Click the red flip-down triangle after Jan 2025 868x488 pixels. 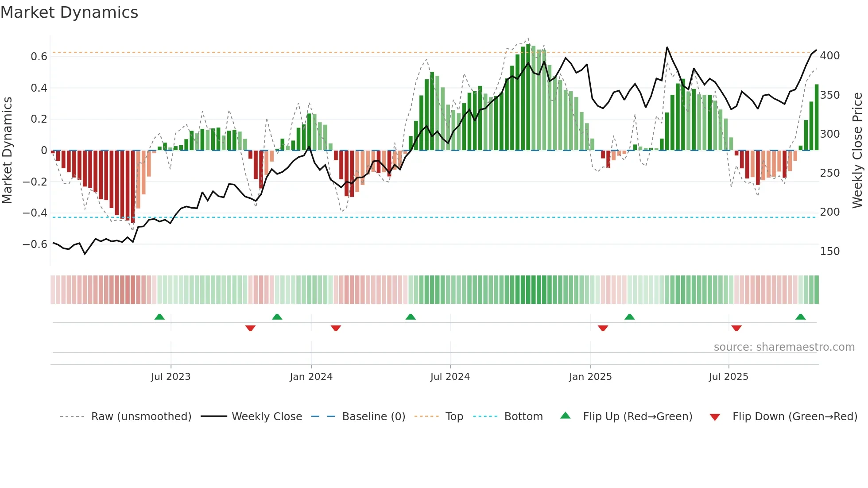tap(603, 328)
